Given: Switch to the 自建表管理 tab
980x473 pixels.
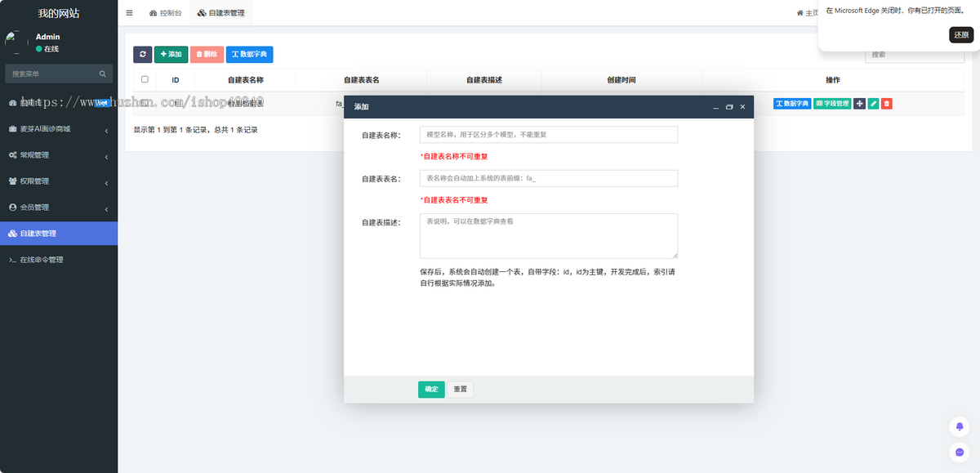Looking at the screenshot, I should click(220, 13).
